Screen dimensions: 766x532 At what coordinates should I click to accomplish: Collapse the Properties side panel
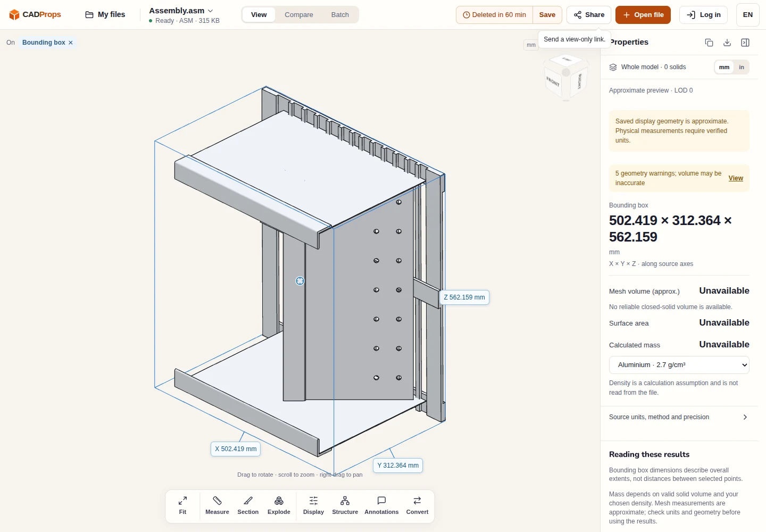(745, 43)
